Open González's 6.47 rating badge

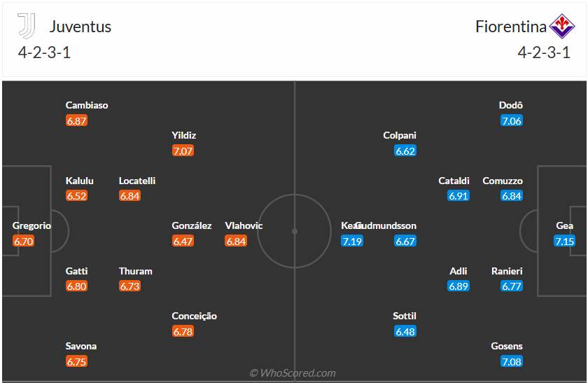(x=183, y=242)
